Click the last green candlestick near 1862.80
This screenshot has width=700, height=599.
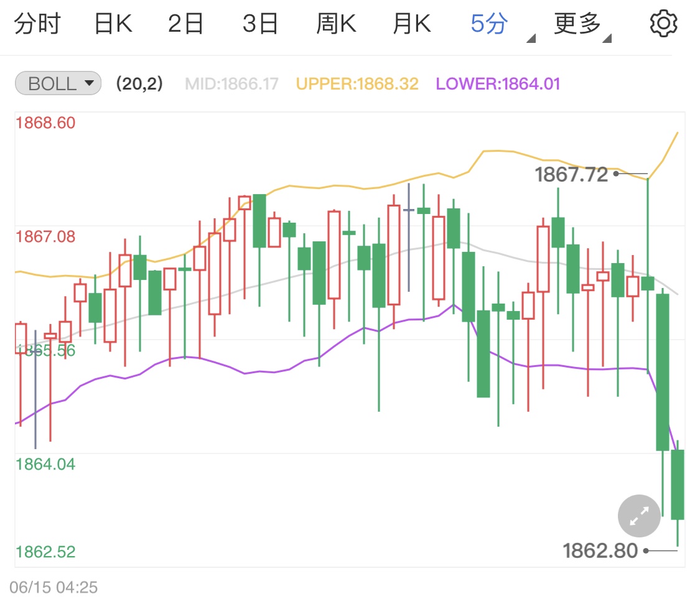pos(677,485)
